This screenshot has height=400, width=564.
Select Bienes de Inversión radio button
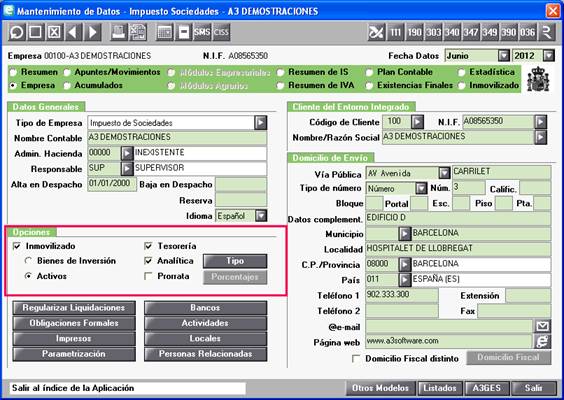(x=28, y=261)
